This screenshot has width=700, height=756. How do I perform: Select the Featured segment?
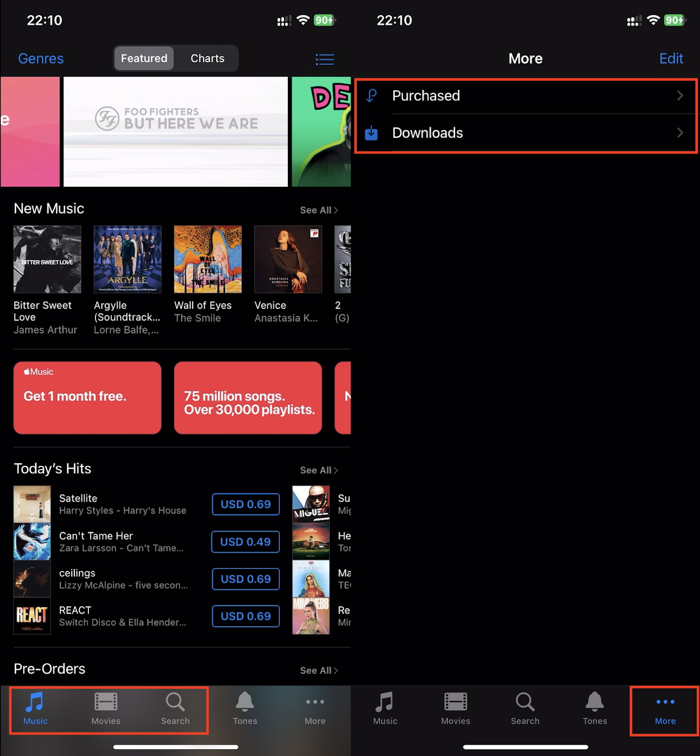point(144,58)
